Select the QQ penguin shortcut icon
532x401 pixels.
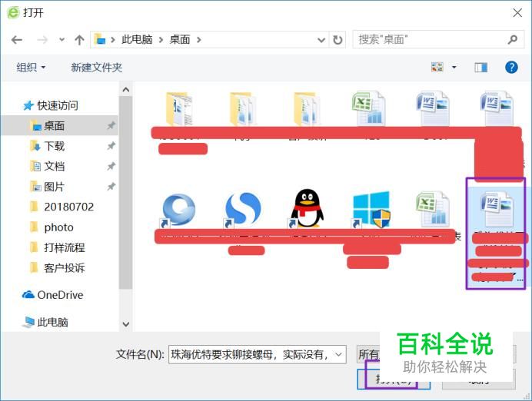(306, 209)
